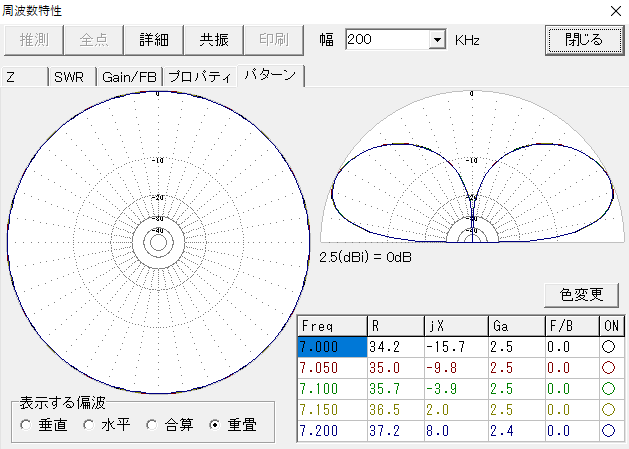
Task: Click jX value -15.7
Action: pyautogui.click(x=457, y=347)
